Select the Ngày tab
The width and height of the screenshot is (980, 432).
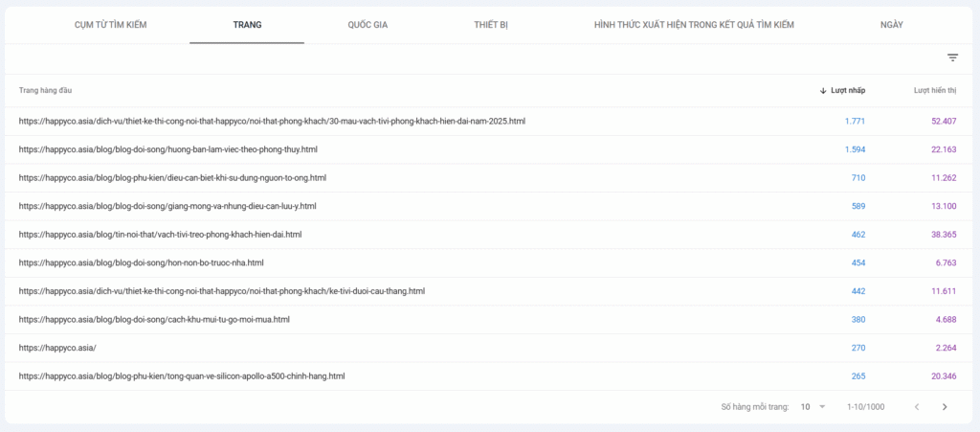click(x=891, y=24)
